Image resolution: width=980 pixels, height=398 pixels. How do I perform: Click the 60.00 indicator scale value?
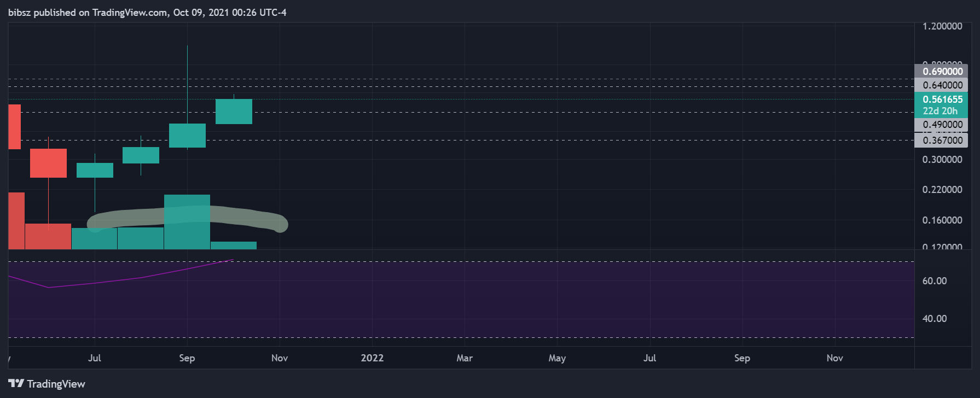click(x=935, y=281)
